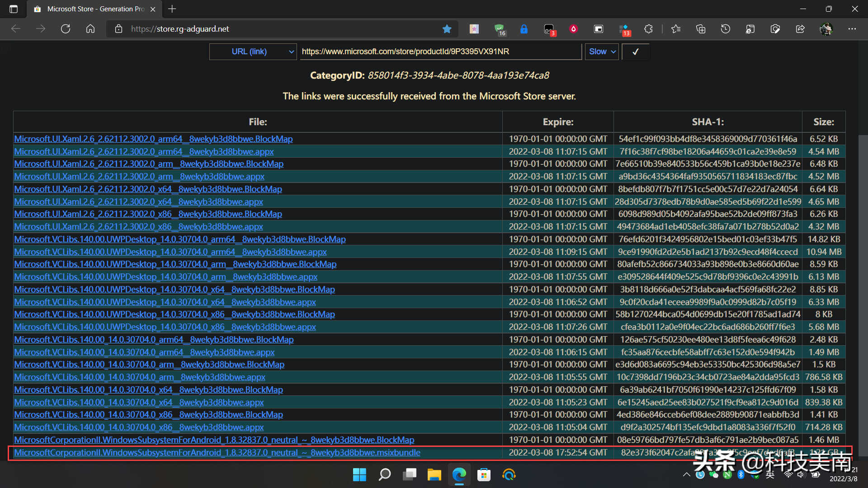Open browser History icon
868x488 pixels.
[x=726, y=29]
